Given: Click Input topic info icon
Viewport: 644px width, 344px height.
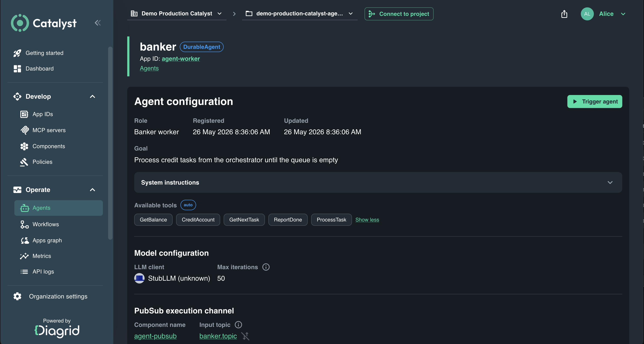Looking at the screenshot, I should 238,325.
